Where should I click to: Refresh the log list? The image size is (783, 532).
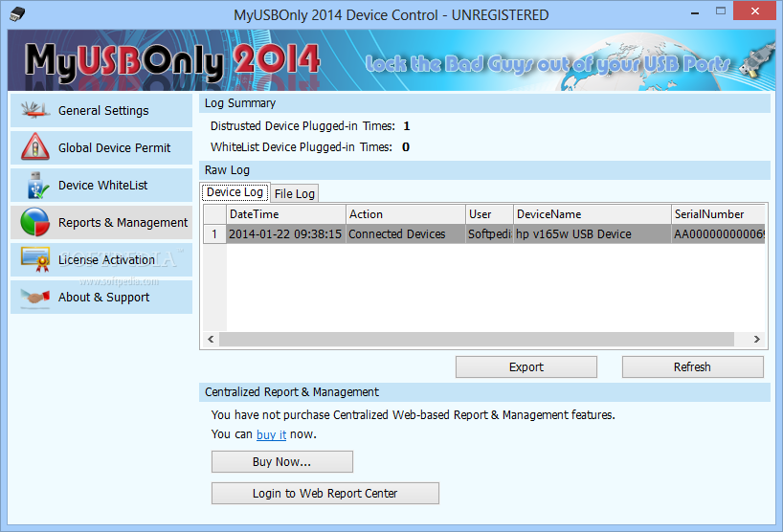692,366
